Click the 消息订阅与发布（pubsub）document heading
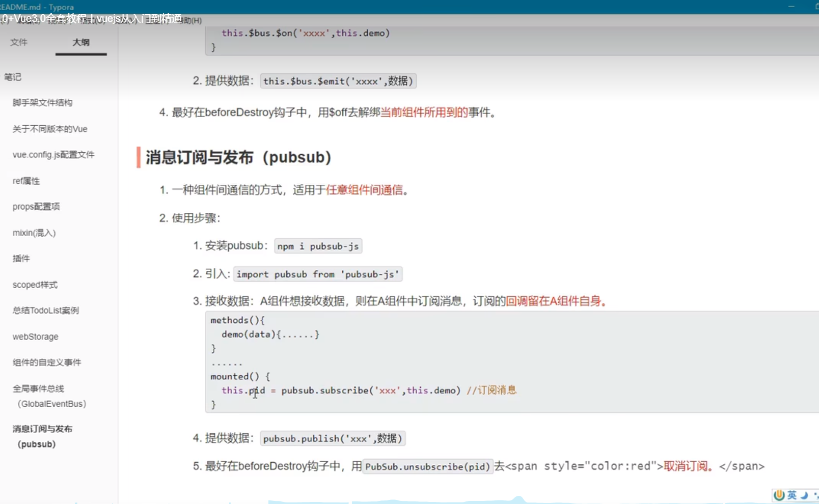Viewport: 819px width, 504px height. [238, 157]
